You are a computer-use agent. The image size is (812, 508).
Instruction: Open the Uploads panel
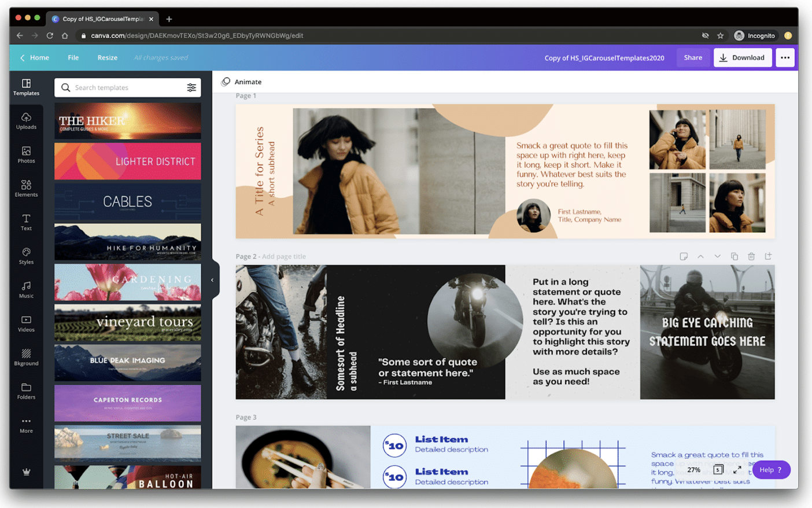tap(26, 121)
